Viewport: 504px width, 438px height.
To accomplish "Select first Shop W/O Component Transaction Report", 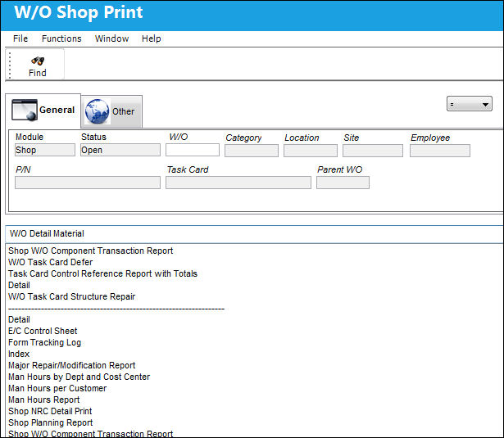I will tap(91, 251).
